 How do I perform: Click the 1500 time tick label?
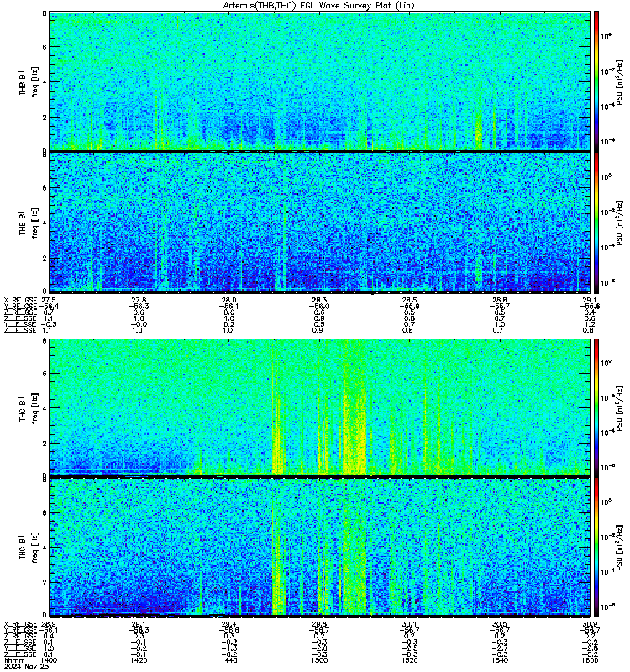319,660
